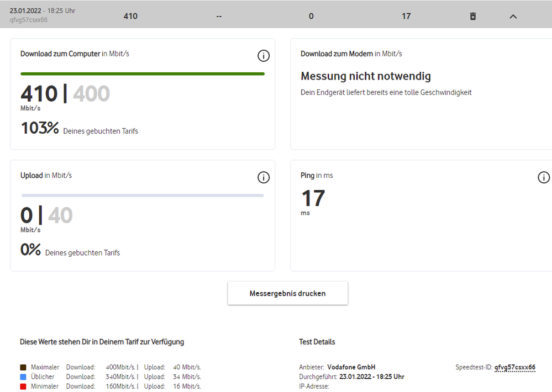Image resolution: width=552 pixels, height=392 pixels.
Task: Delete the 23.01.2022 speedtest result
Action: 473,16
